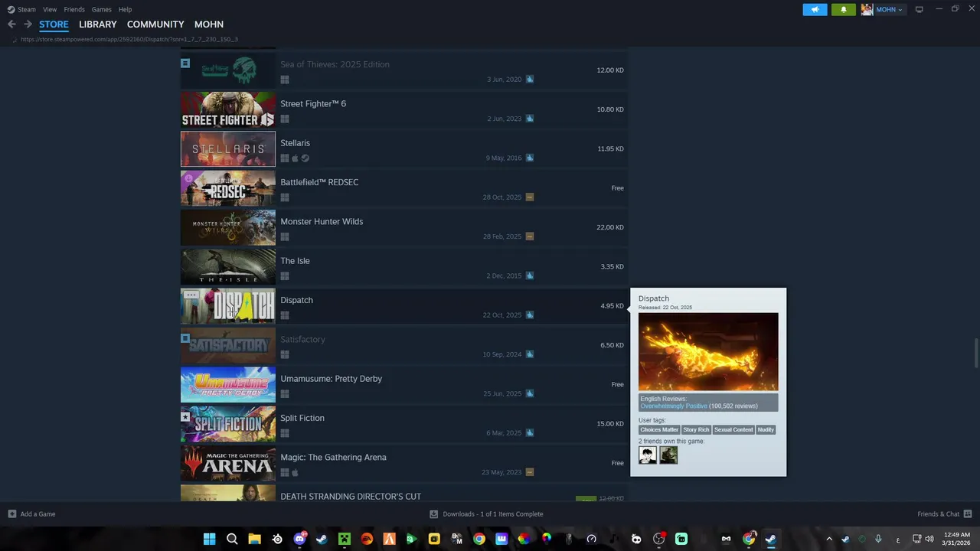
Task: Open the options menu on Dispatch capsule
Action: (x=191, y=295)
